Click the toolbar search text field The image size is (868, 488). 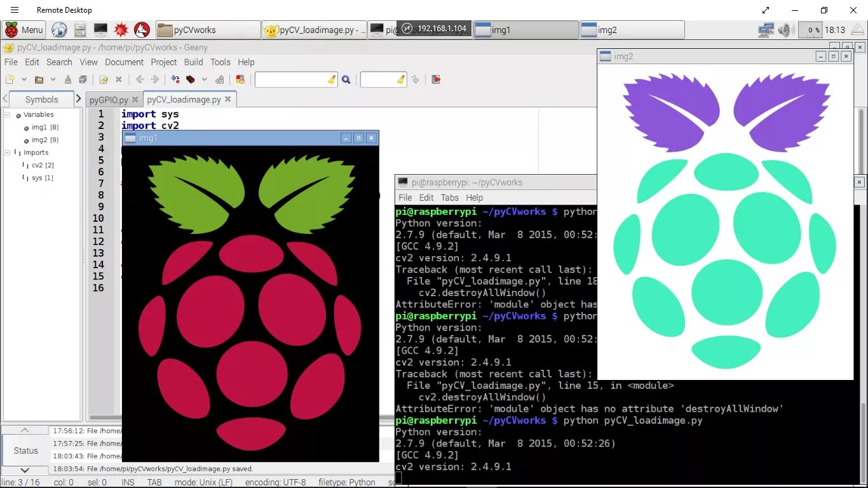pyautogui.click(x=296, y=79)
